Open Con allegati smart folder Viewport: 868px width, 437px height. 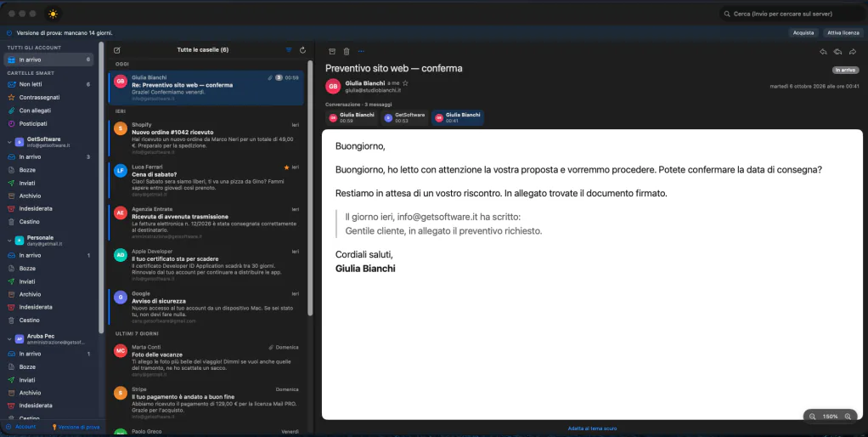(x=48, y=111)
